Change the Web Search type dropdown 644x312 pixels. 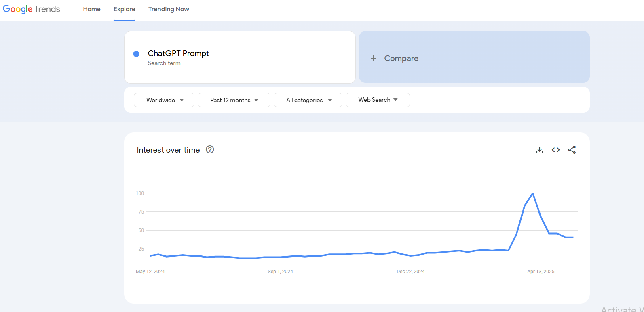click(378, 100)
